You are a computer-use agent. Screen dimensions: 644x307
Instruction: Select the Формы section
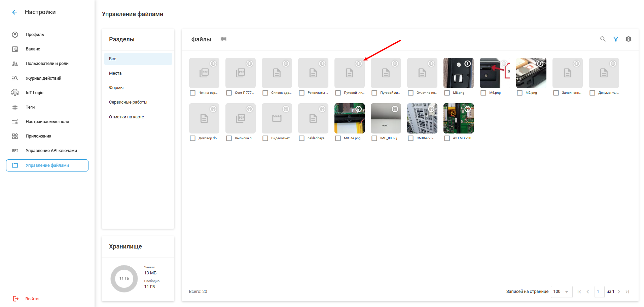pos(116,88)
